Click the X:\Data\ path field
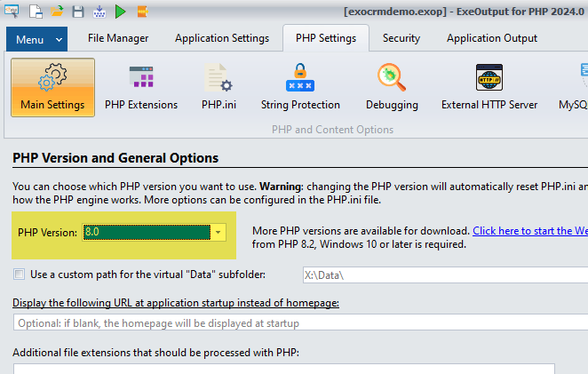 point(445,275)
